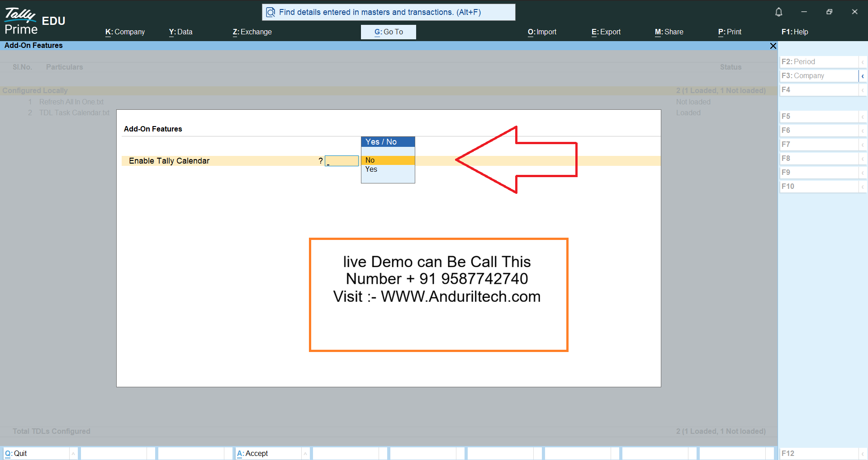
Task: Click the F3: Company button
Action: tap(819, 76)
